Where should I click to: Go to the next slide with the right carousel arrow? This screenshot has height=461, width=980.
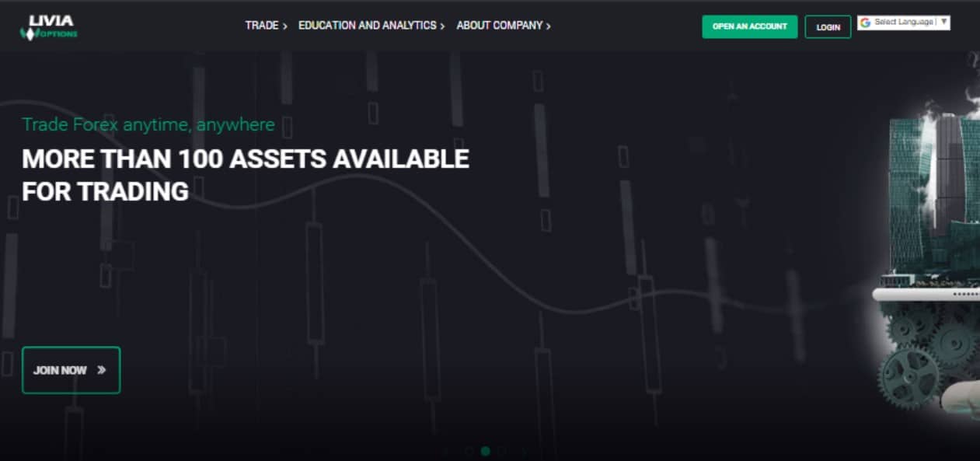(524, 451)
